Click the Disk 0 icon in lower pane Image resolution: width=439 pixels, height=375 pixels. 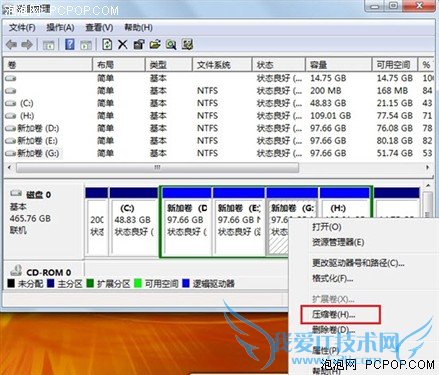click(16, 193)
